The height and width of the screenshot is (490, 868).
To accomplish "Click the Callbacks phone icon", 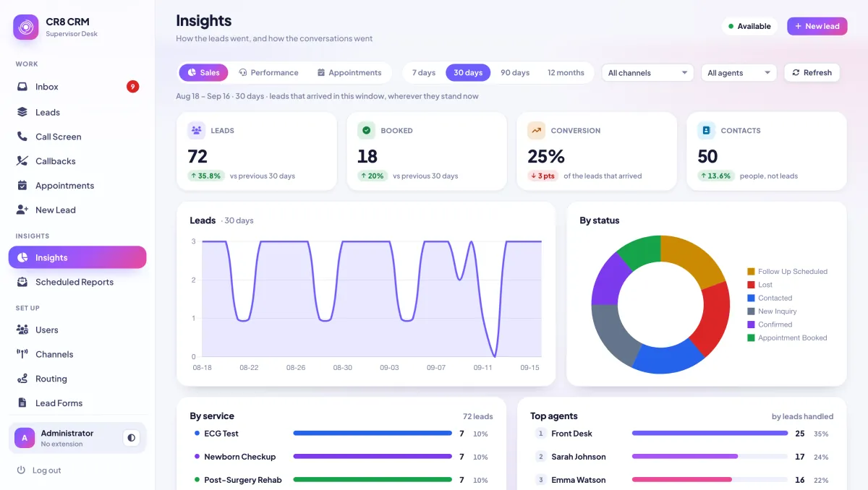I will tap(22, 161).
